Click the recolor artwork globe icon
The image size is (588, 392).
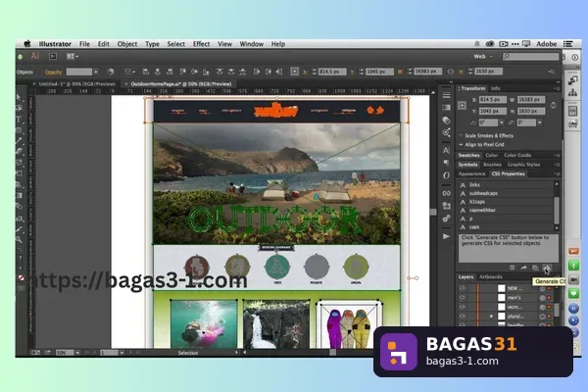click(x=111, y=72)
